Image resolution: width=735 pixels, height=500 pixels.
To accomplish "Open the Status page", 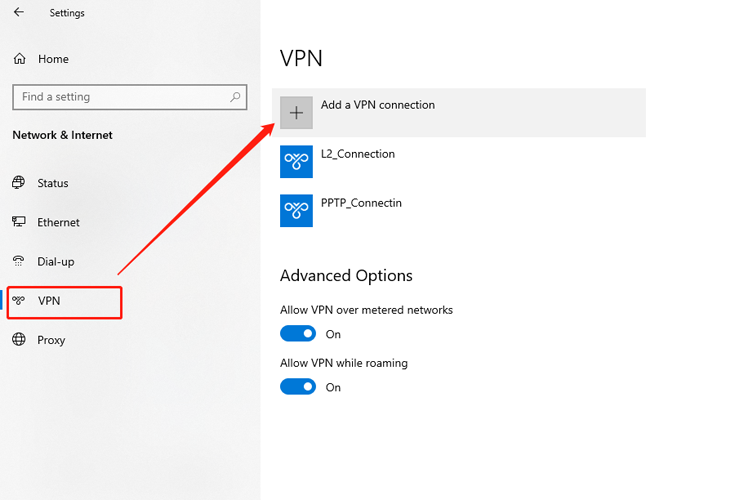I will pos(52,183).
